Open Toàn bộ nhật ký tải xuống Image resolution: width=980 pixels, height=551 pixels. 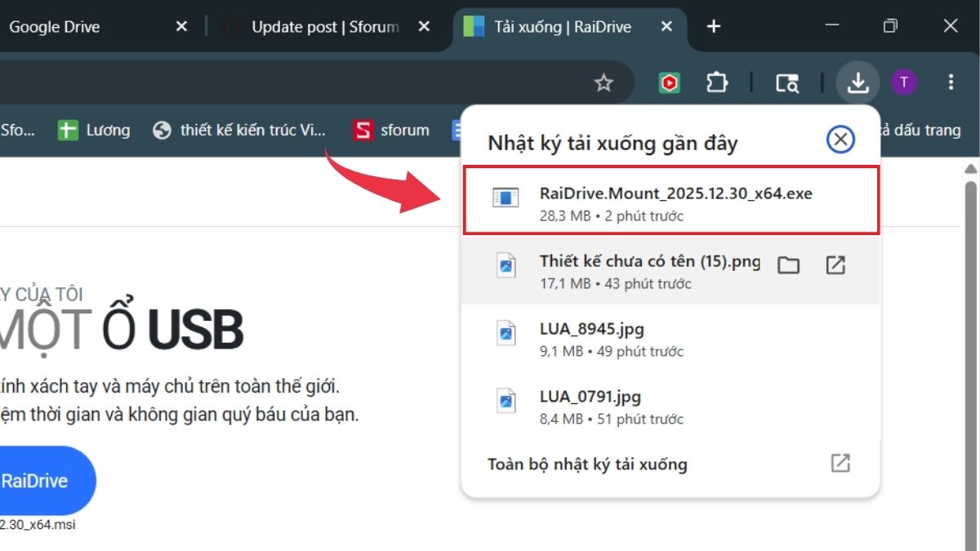point(670,464)
